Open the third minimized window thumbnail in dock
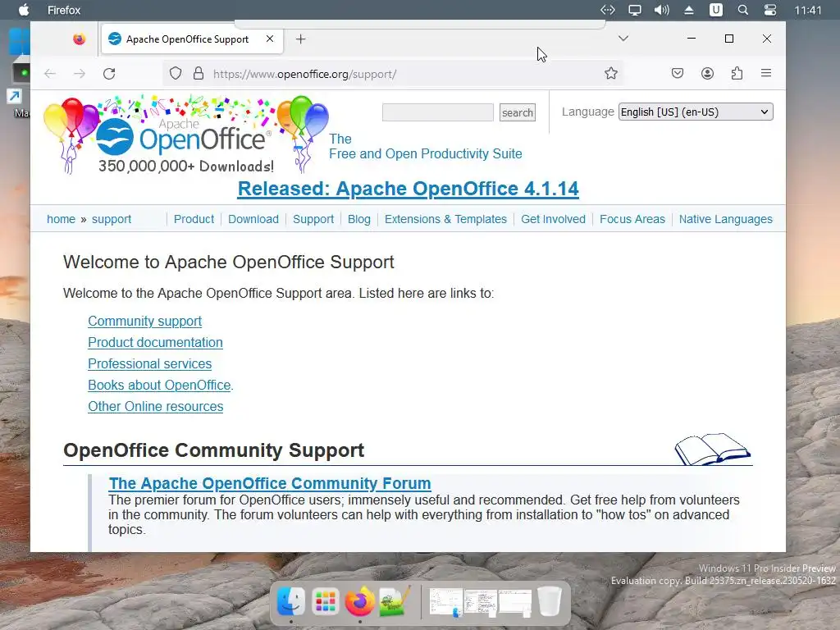This screenshot has height=630, width=840. click(515, 603)
